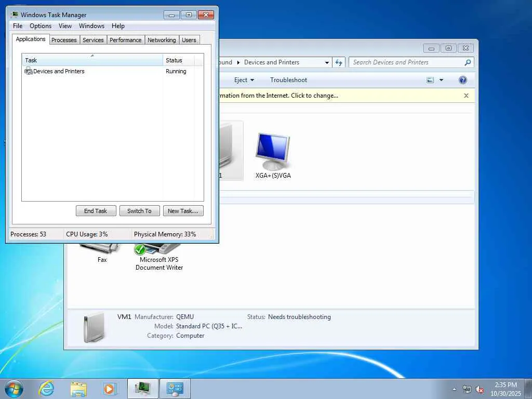
Task: Minimize the Devices and Printers window
Action: pos(431,48)
